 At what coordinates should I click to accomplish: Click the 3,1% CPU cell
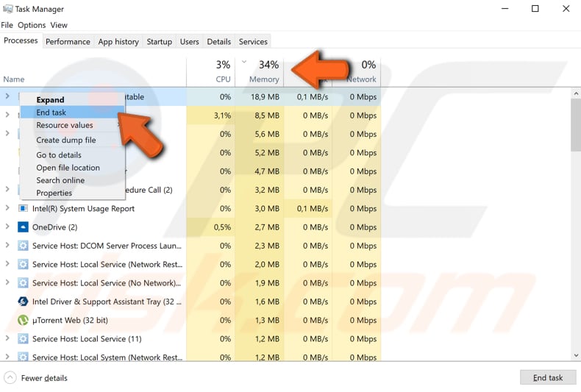point(210,115)
